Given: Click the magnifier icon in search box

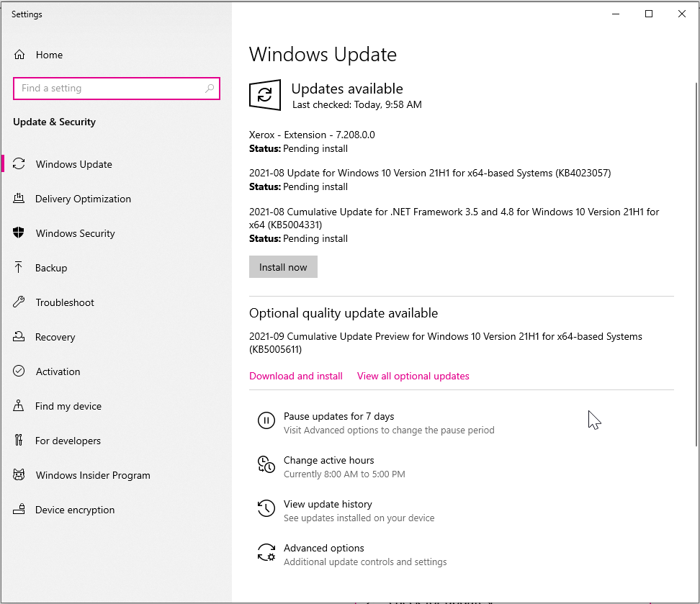Looking at the screenshot, I should coord(210,89).
